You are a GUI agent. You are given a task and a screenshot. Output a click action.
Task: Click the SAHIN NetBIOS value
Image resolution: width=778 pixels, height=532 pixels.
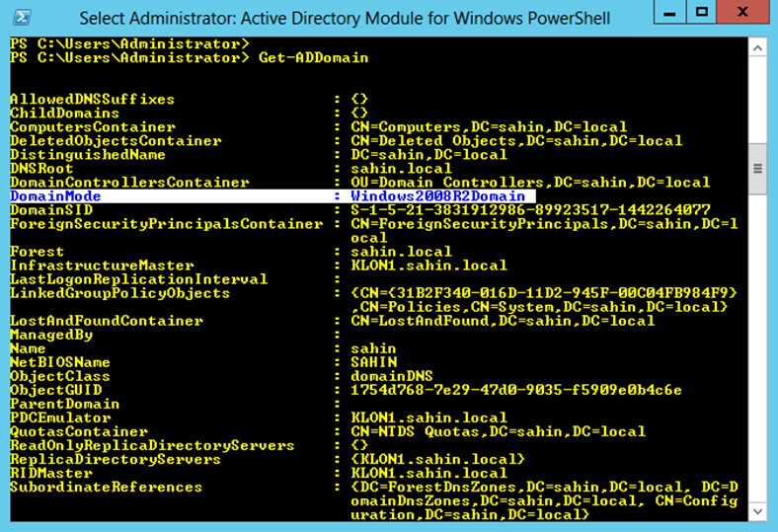click(x=373, y=362)
